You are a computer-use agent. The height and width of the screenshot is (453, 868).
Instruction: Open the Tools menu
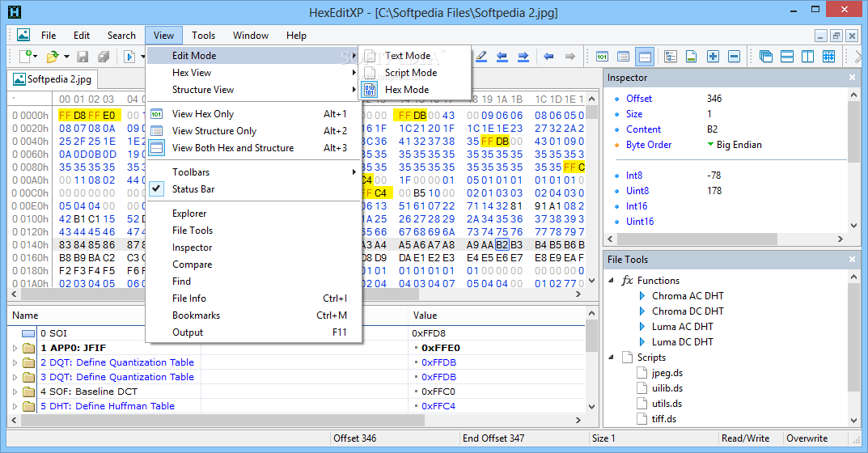tap(203, 36)
